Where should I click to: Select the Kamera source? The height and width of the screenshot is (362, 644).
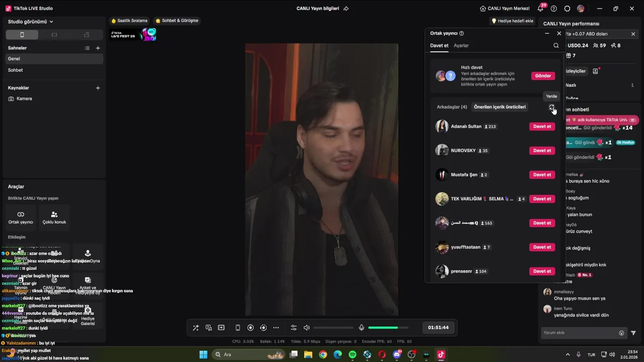click(x=54, y=99)
